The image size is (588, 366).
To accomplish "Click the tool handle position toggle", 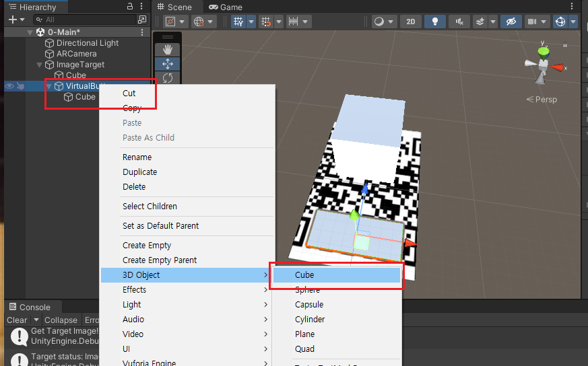I will tap(170, 22).
